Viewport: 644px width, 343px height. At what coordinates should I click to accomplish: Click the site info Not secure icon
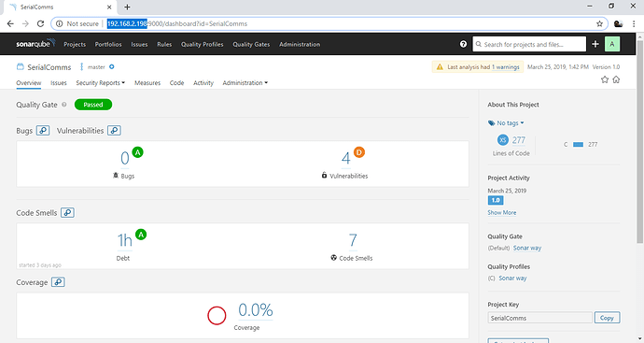[x=59, y=23]
